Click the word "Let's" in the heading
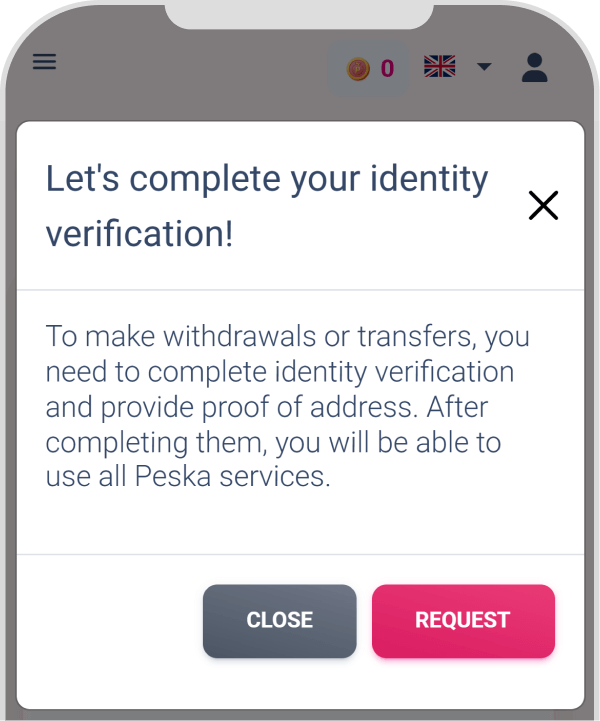Viewport: 600px width, 721px height. click(x=83, y=179)
